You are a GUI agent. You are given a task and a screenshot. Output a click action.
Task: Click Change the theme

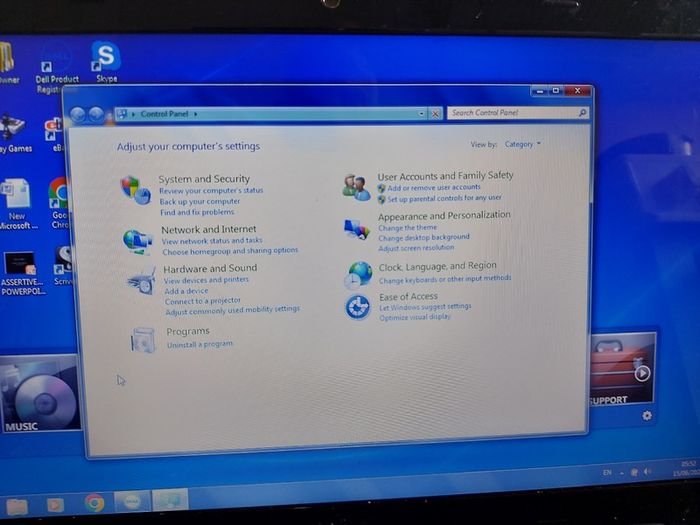click(x=408, y=228)
